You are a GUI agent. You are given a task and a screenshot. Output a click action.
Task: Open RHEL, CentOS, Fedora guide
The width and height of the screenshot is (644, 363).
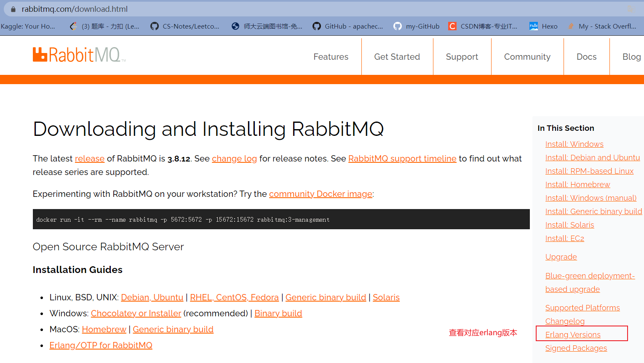click(234, 297)
